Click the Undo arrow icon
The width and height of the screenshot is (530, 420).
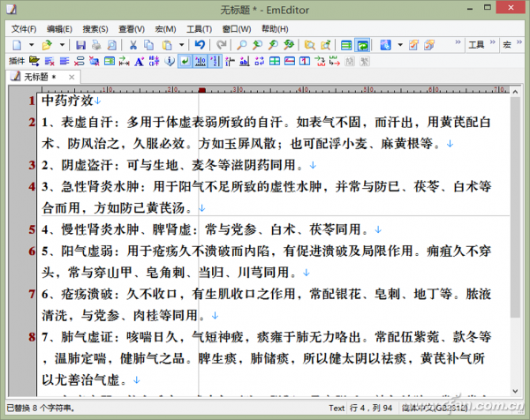coord(200,44)
